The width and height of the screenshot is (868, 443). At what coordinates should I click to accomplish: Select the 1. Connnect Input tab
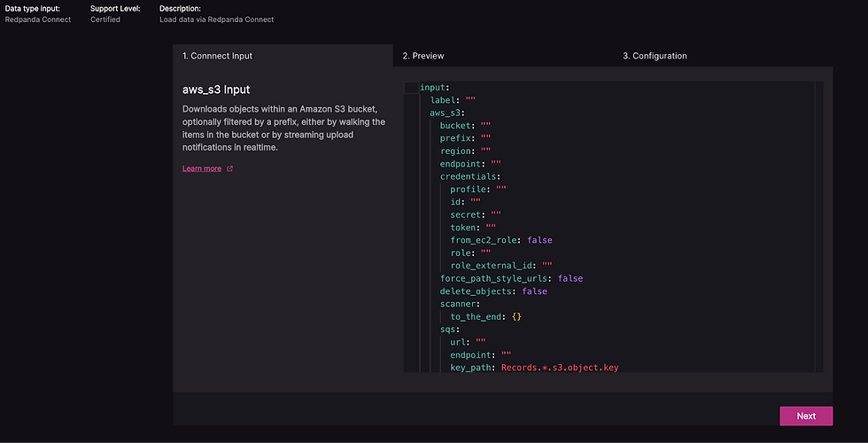click(283, 56)
